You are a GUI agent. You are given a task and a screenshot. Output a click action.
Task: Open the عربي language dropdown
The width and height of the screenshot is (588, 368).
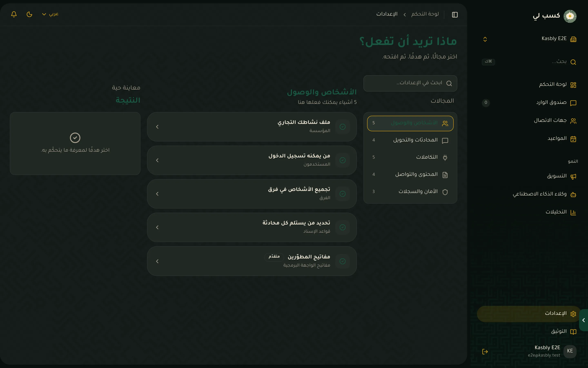tap(50, 14)
